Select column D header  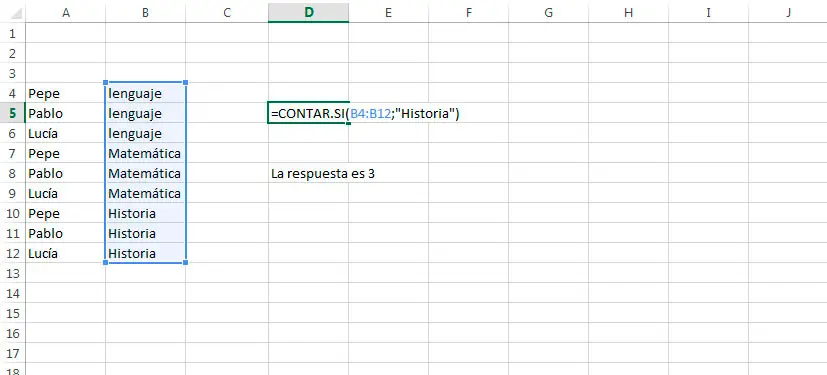coord(309,13)
